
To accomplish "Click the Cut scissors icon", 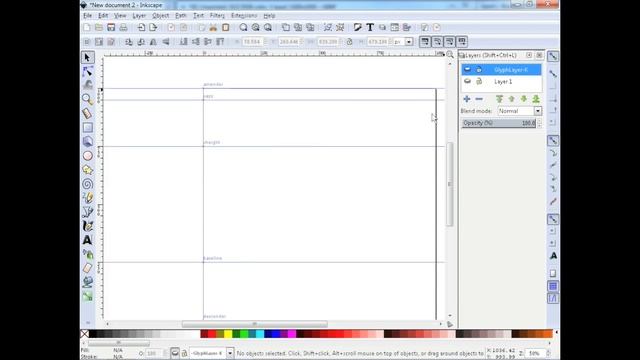I will tap(213, 27).
